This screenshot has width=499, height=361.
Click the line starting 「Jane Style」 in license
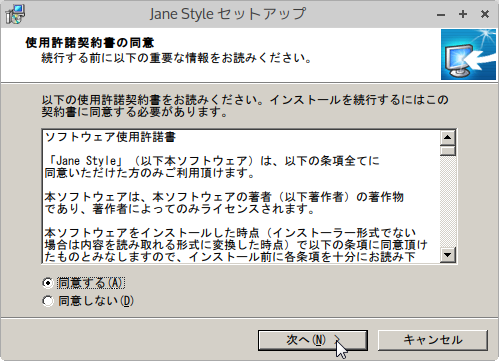[212, 161]
